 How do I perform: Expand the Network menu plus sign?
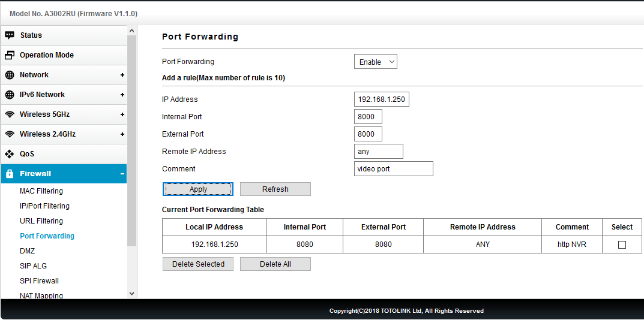point(122,75)
